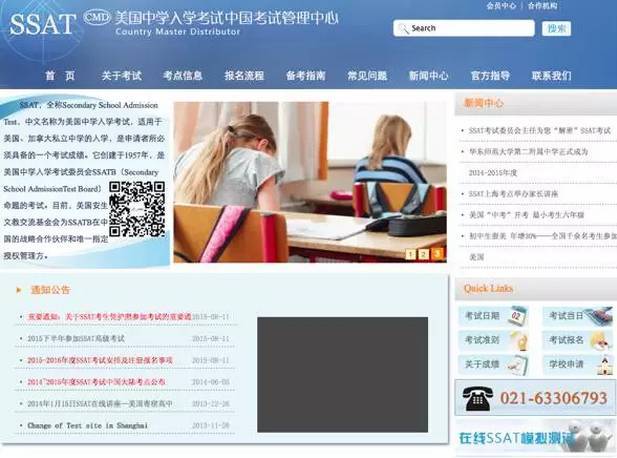Open the 考试日期 quick link
617x458 pixels.
point(482,316)
